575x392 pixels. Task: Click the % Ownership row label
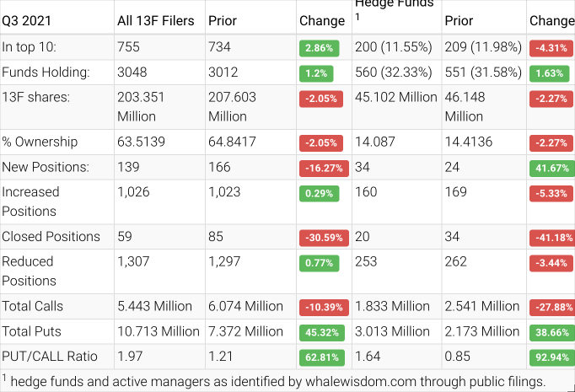[40, 142]
